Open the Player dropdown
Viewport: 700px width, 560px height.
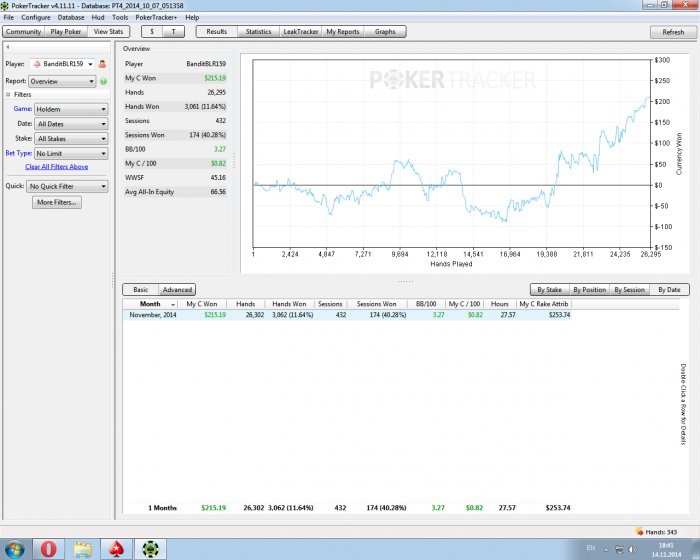(x=62, y=64)
